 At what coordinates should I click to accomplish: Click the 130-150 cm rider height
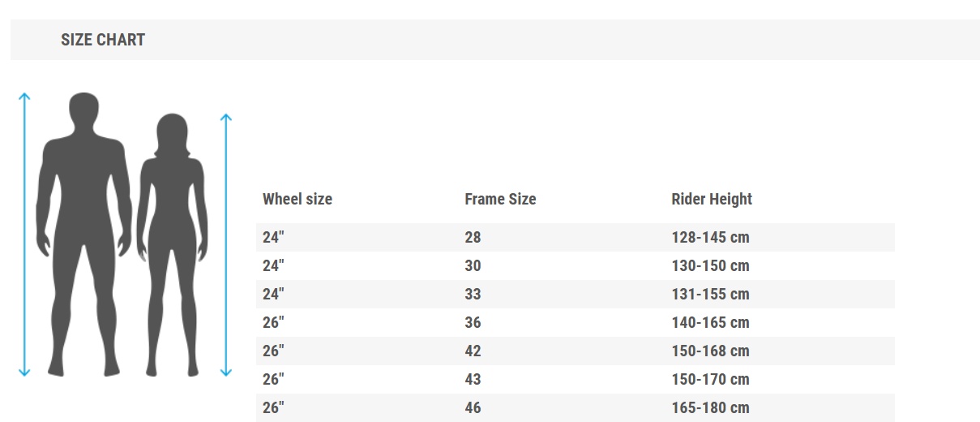tap(710, 266)
